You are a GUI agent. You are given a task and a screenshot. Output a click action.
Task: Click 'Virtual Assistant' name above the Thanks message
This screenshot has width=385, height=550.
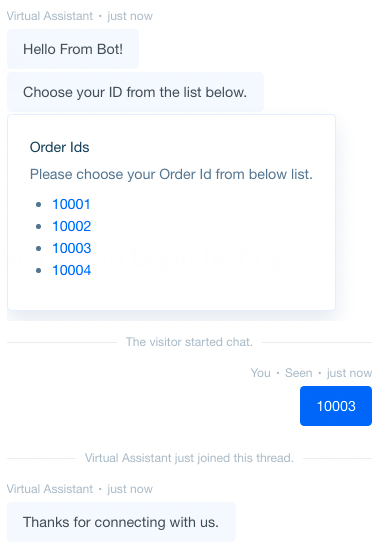[50, 489]
